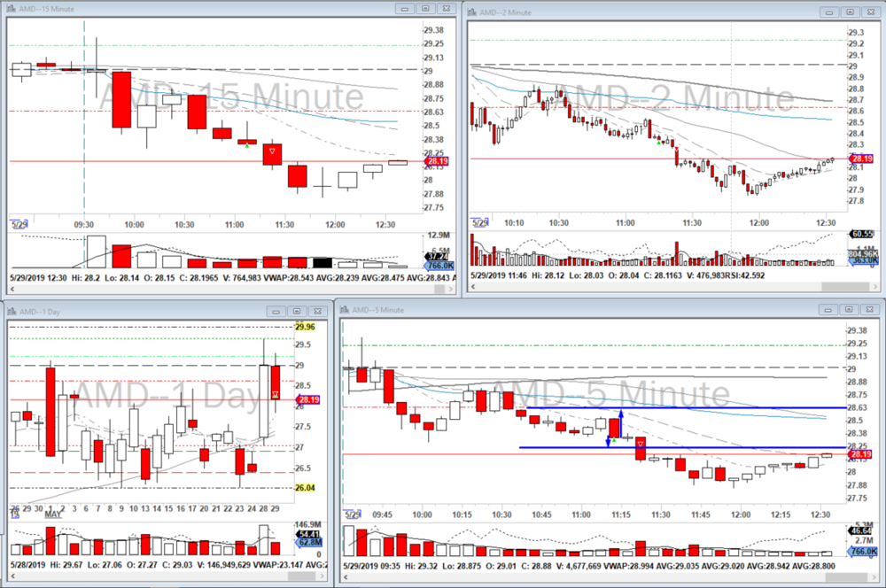Maximize the AMD 15 Minute chart window
The height and width of the screenshot is (588, 886).
(425, 9)
